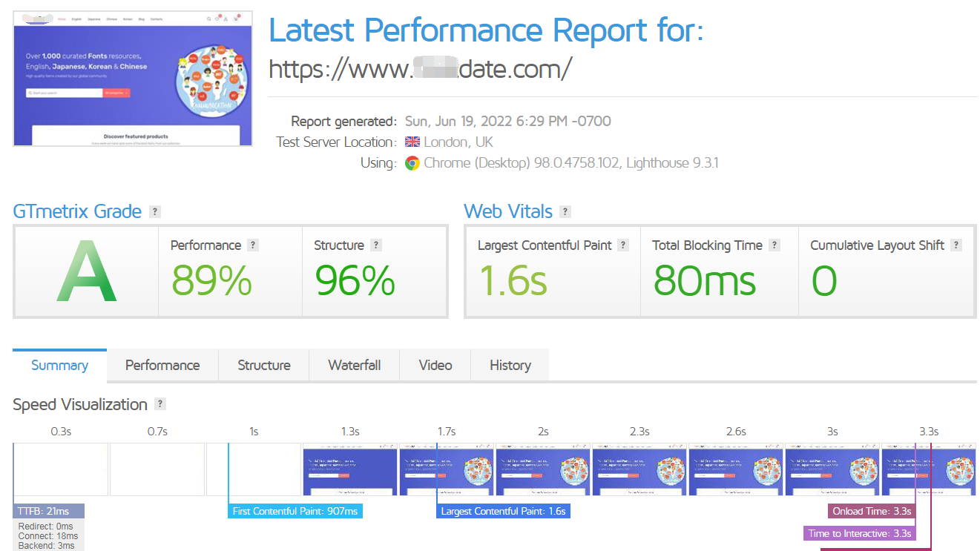The width and height of the screenshot is (980, 551).
Task: Open the Structure tab
Action: [x=264, y=366]
